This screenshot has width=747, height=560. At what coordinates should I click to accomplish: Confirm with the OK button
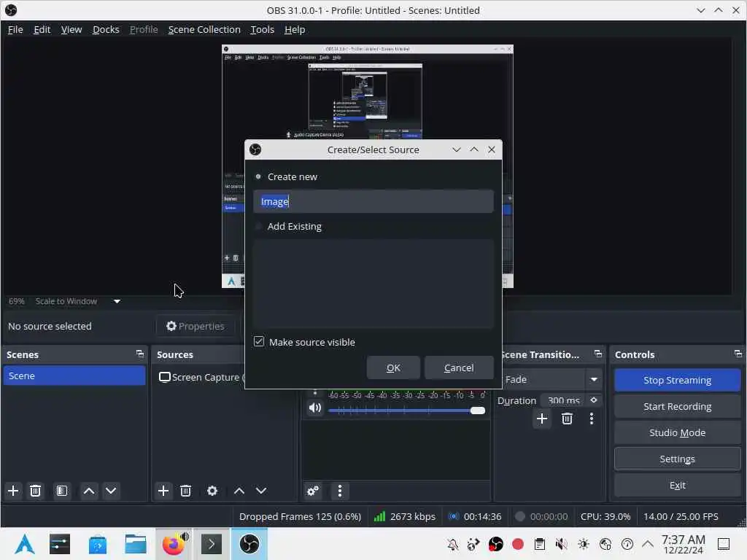pos(393,367)
